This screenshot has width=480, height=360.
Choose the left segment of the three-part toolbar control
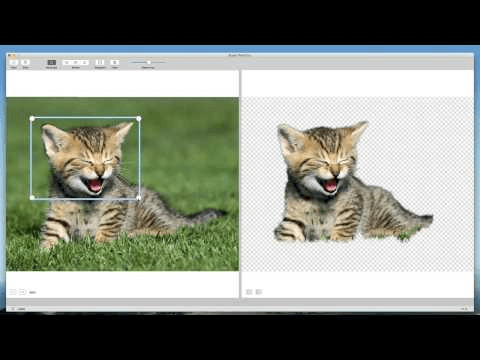67,62
